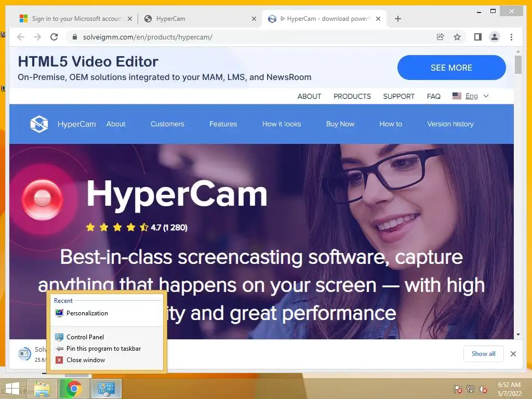Viewport: 532px width, 399px height.
Task: Open the Chrome profile avatar
Action: (x=495, y=37)
